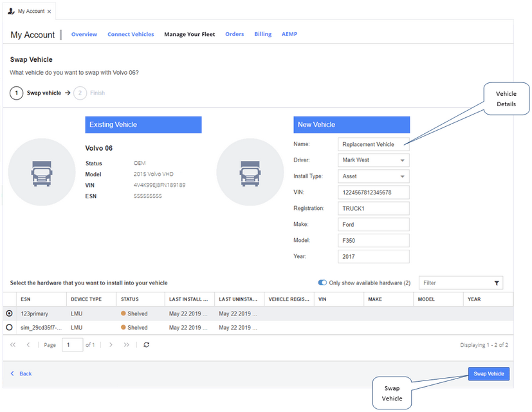The image size is (532, 412).
Task: Click the filter funnel icon
Action: 497,283
